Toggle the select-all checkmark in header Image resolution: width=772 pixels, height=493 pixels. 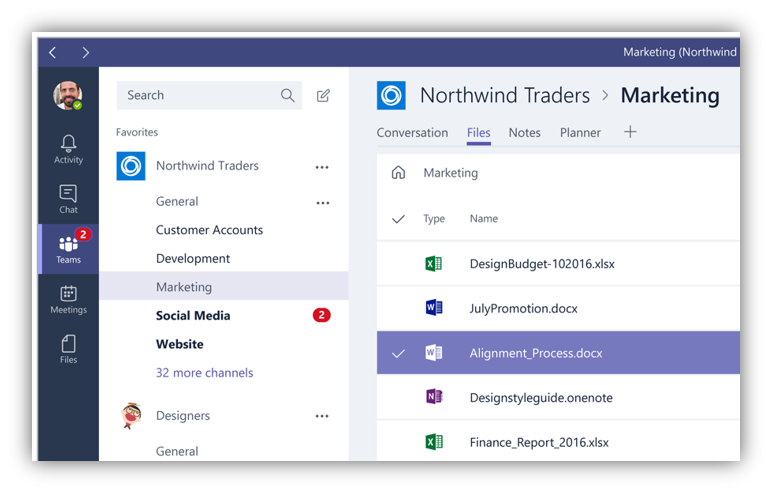click(x=398, y=219)
